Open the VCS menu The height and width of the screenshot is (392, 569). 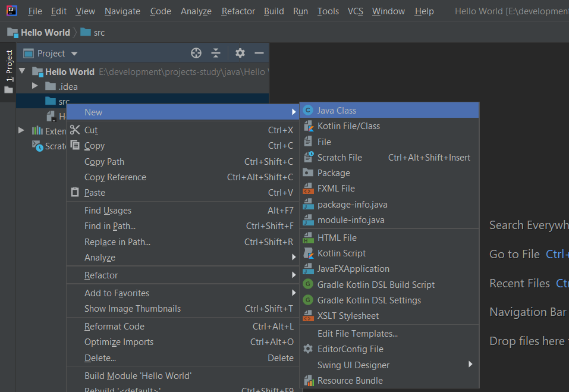(x=355, y=11)
